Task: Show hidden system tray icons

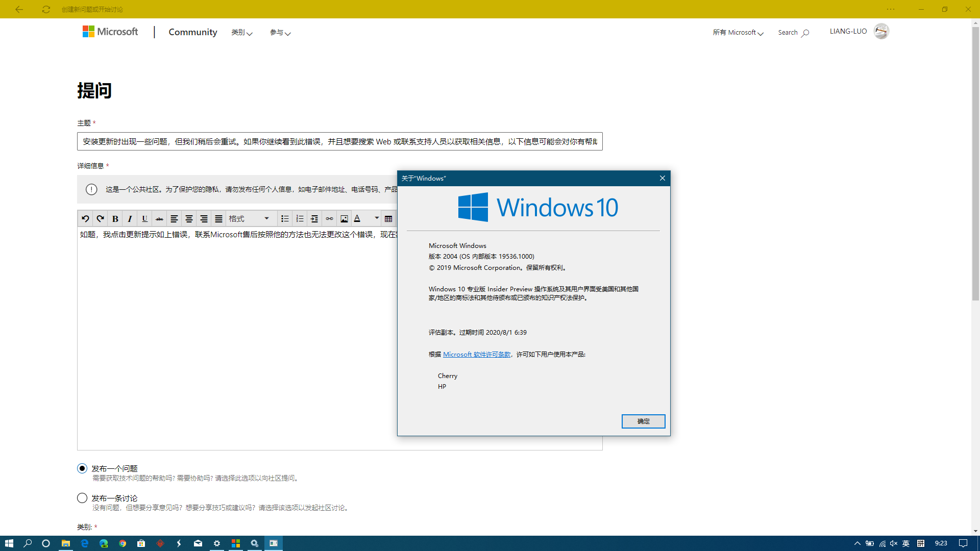Action: tap(857, 543)
